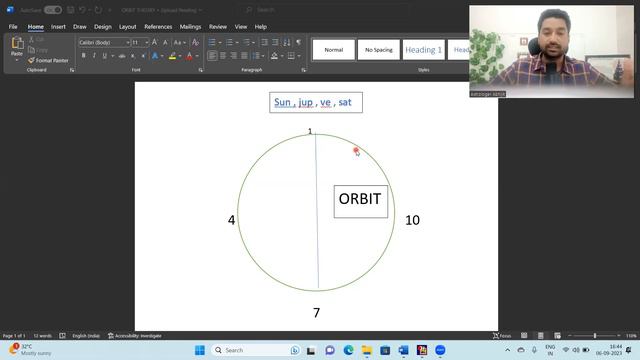Viewport: 640px width, 360px height.
Task: Click English (India) language status
Action: click(86, 336)
